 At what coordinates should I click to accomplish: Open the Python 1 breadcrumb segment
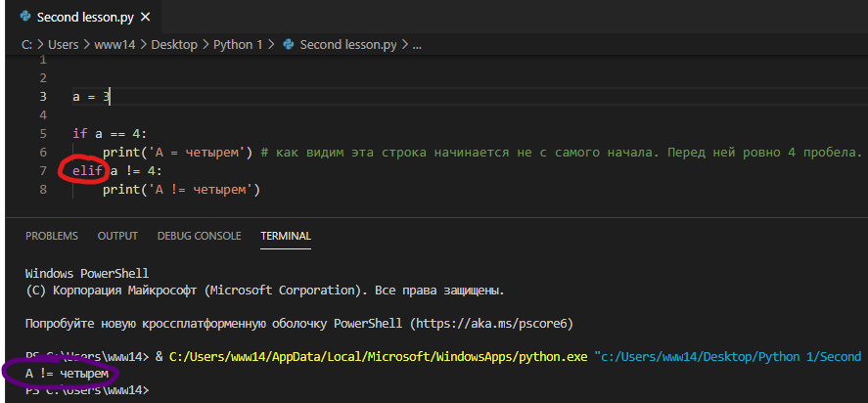pos(238,45)
